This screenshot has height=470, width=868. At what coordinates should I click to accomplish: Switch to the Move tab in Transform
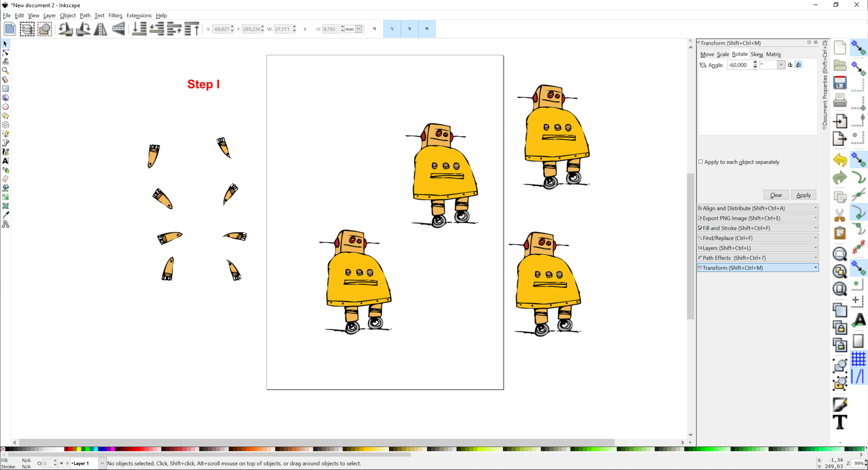[x=707, y=54]
